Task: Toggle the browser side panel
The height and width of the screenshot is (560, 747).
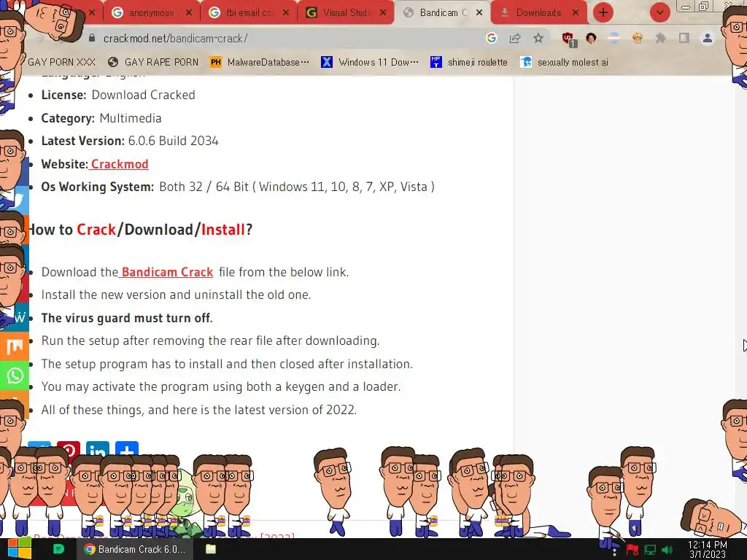Action: point(684,38)
